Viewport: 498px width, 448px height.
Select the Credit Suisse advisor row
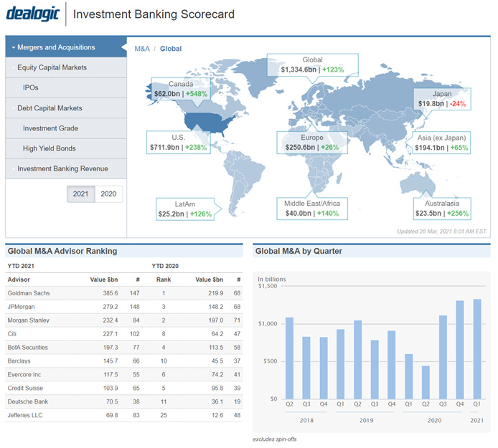click(124, 388)
